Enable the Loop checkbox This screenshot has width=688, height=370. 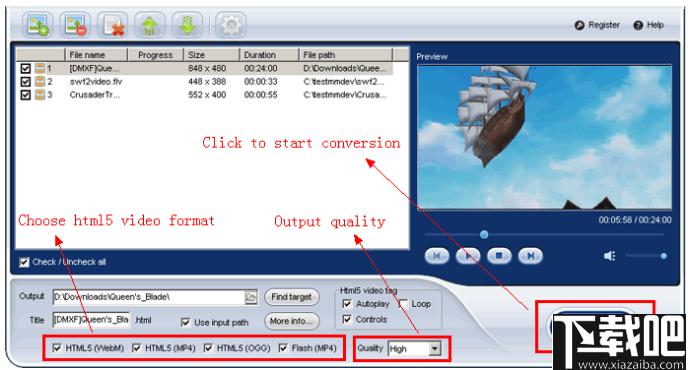[403, 304]
